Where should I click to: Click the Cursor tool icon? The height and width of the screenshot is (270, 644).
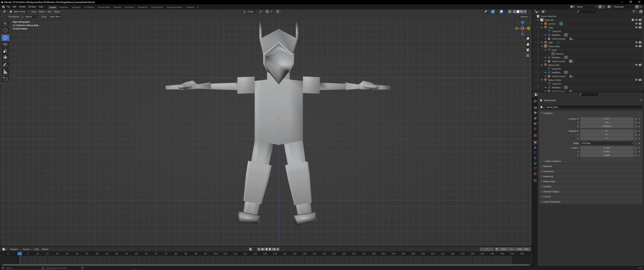(x=5, y=30)
